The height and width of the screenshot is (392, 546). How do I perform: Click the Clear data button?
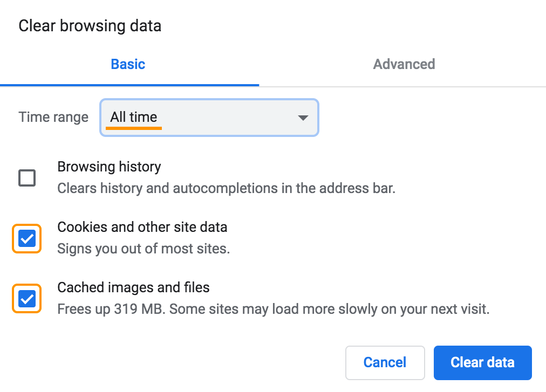(482, 362)
